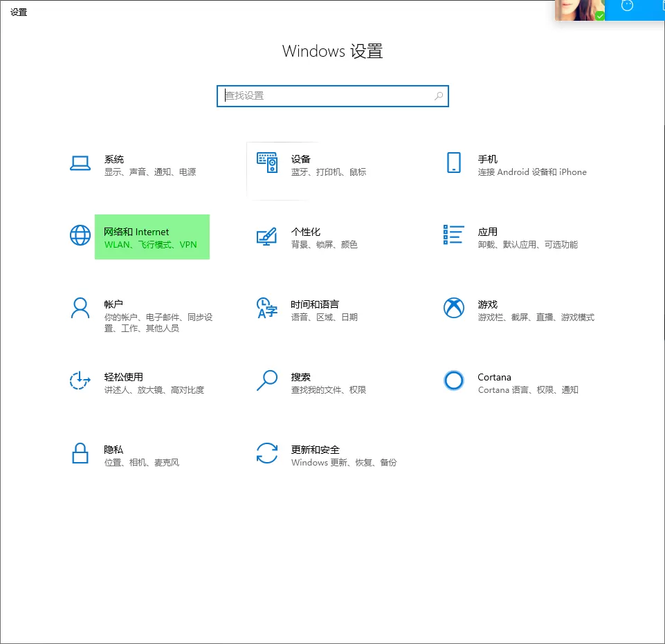Open the 网络和 Internet highlighted tile
The height and width of the screenshot is (644, 665).
(x=152, y=237)
